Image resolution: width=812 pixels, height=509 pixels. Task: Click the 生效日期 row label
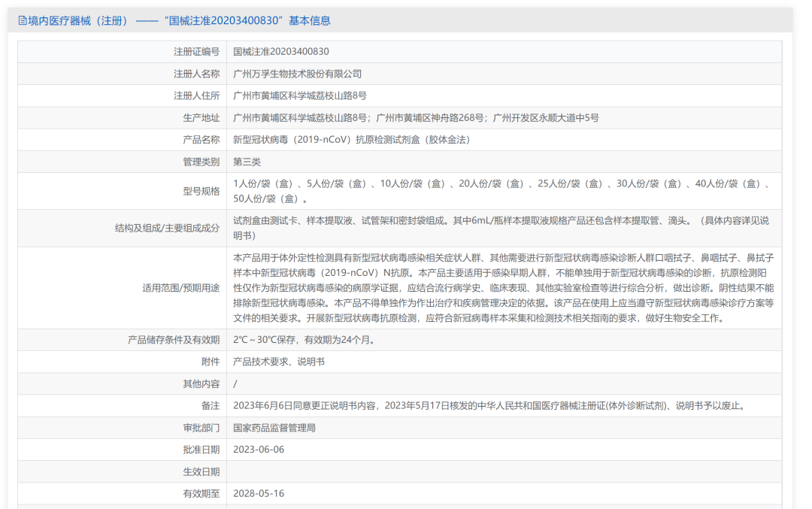click(201, 472)
